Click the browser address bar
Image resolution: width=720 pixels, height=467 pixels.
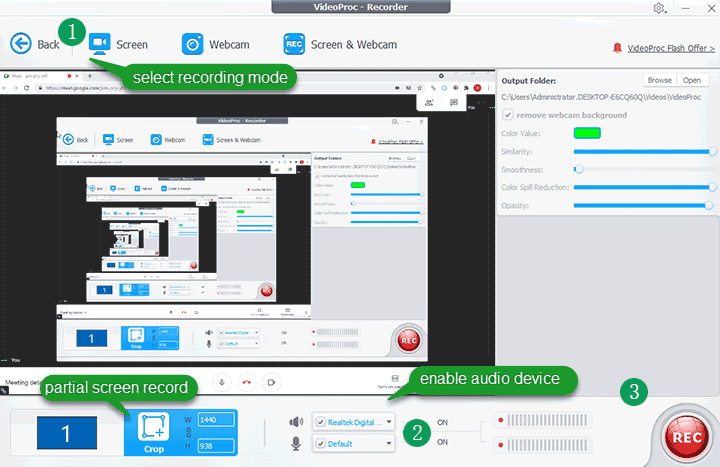click(216, 88)
